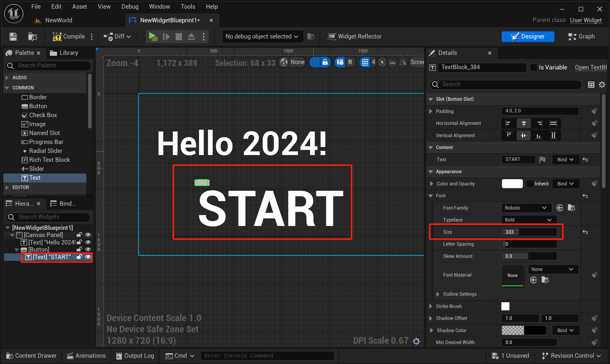
Task: Toggle respect locks padlock in viewport
Action: 325,62
